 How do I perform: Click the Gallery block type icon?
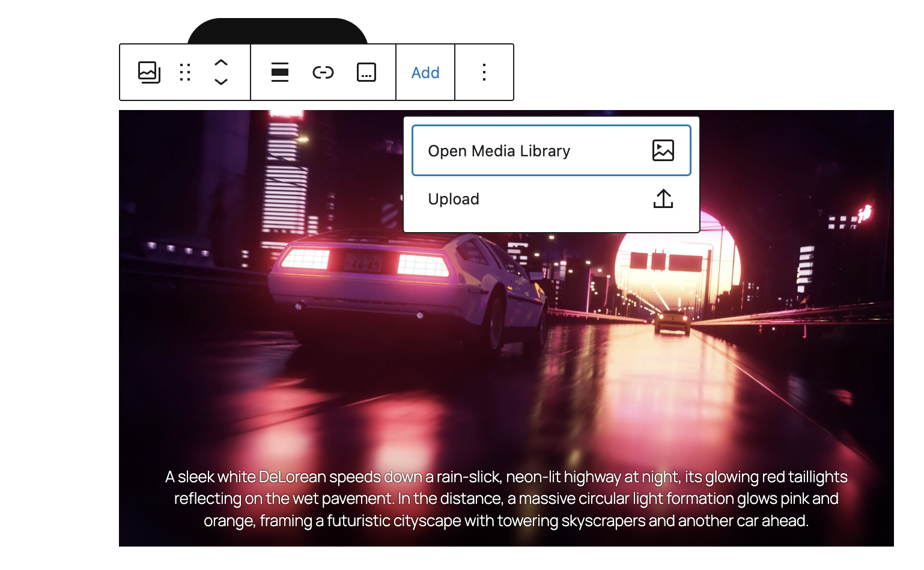click(x=149, y=72)
